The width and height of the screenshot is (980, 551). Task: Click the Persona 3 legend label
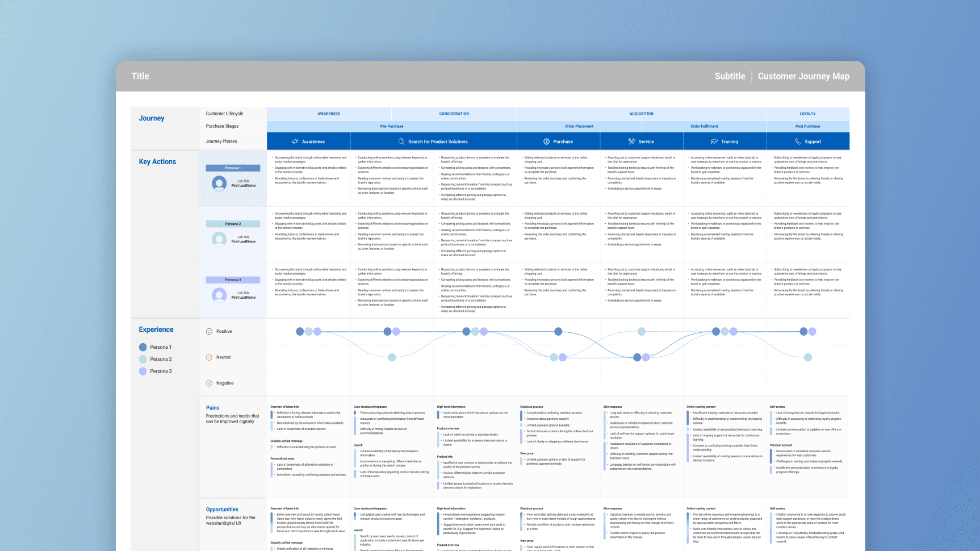(161, 371)
